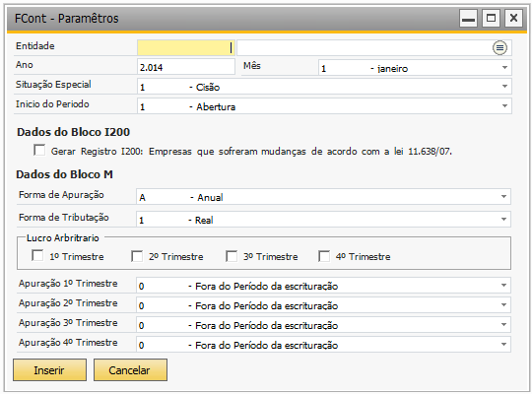
Task: Expand the Apuração 1º Trimestre dropdown
Action: tap(323, 286)
